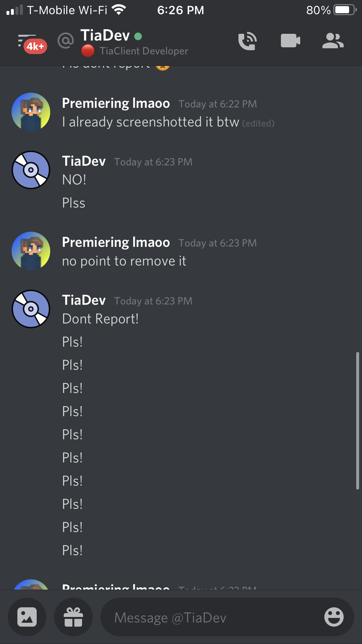Image resolution: width=362 pixels, height=644 pixels.
Task: Click the chat scrollbar handle
Action: pos(357,421)
